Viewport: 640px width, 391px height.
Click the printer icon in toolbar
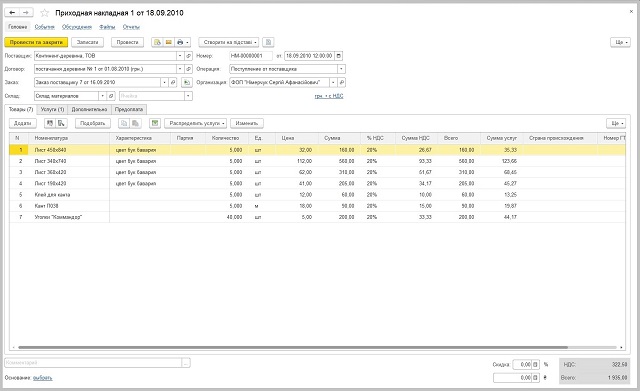(180, 42)
